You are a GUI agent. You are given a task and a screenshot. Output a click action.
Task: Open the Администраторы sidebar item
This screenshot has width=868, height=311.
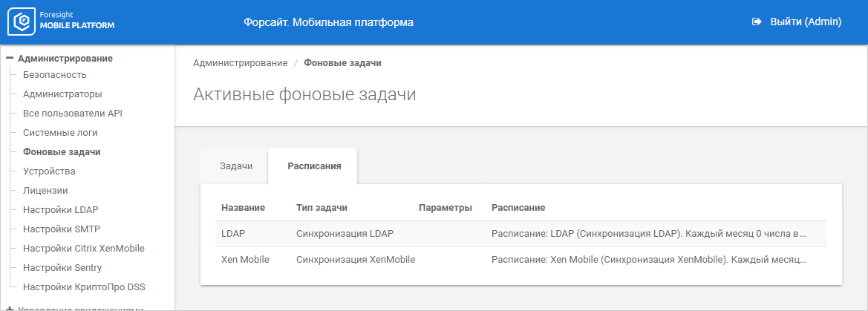[x=62, y=94]
